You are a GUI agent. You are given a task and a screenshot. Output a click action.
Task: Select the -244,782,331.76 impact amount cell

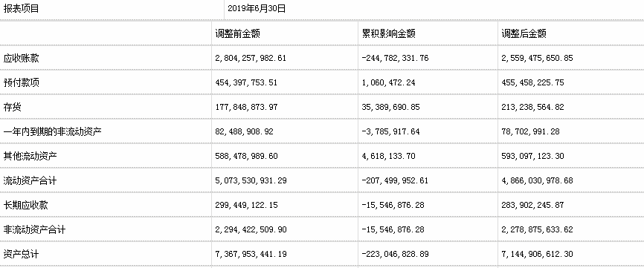[x=395, y=58]
